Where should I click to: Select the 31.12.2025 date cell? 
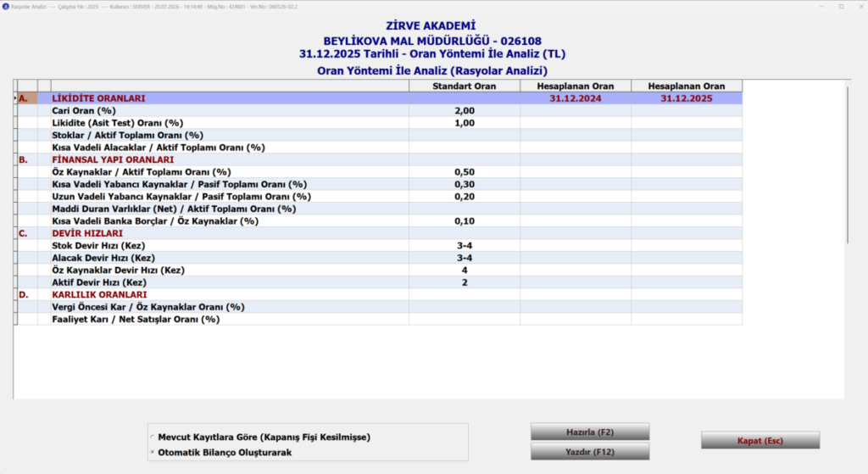click(687, 98)
